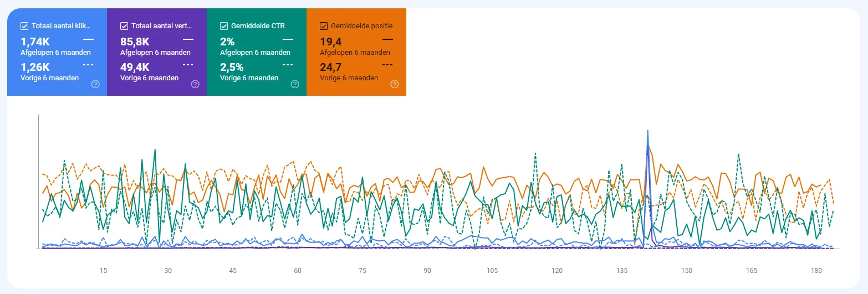Toggle the Gemiddelde CTR checkbox

coord(224,26)
